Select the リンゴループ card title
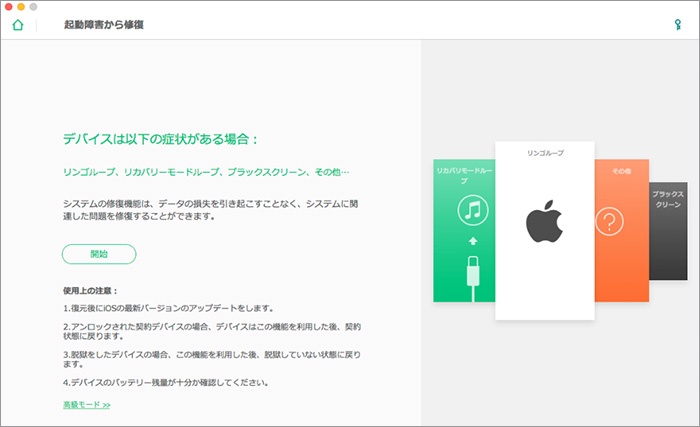 545,153
